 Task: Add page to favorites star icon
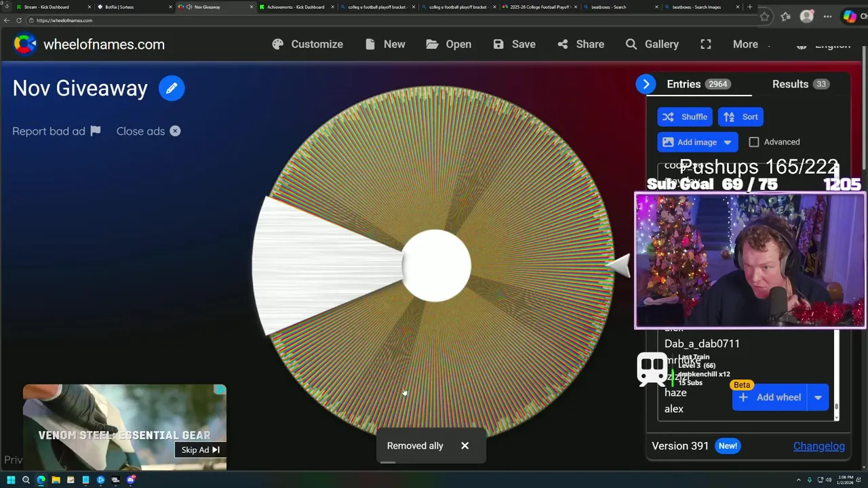(765, 16)
